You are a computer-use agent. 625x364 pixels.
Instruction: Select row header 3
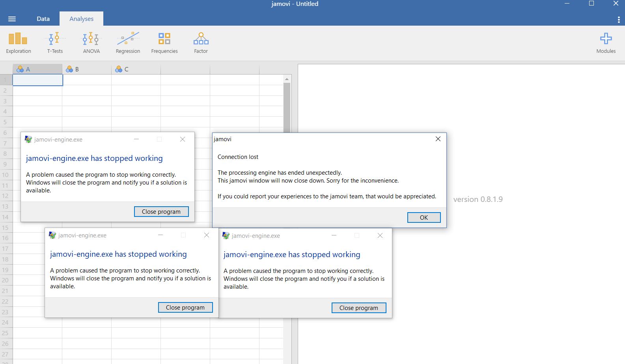pos(5,101)
